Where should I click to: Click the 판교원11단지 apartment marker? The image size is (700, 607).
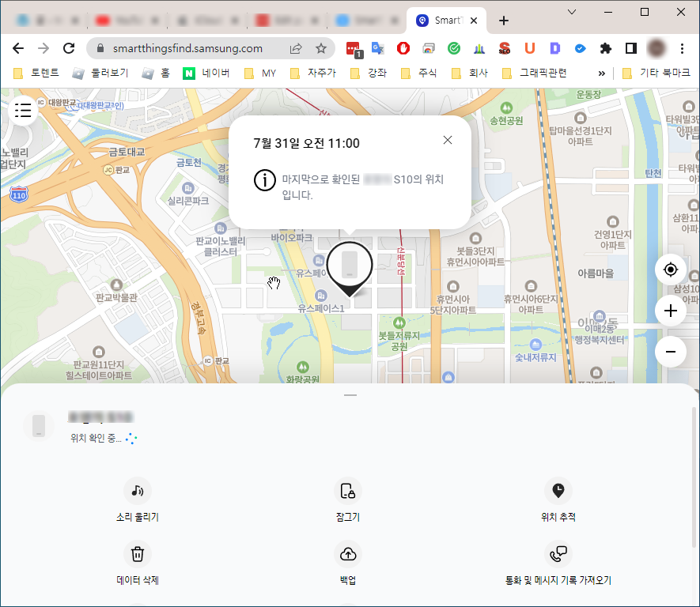[x=99, y=352]
